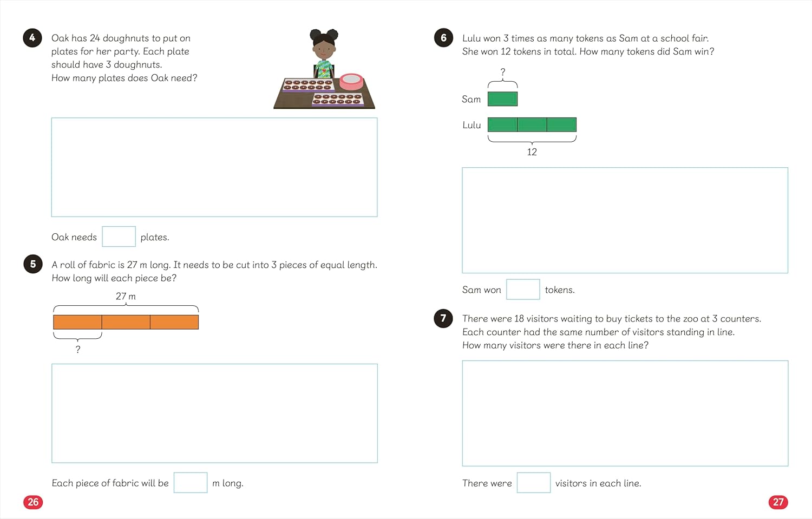Click Sam's single green token block
Image resolution: width=812 pixels, height=519 pixels.
click(502, 99)
